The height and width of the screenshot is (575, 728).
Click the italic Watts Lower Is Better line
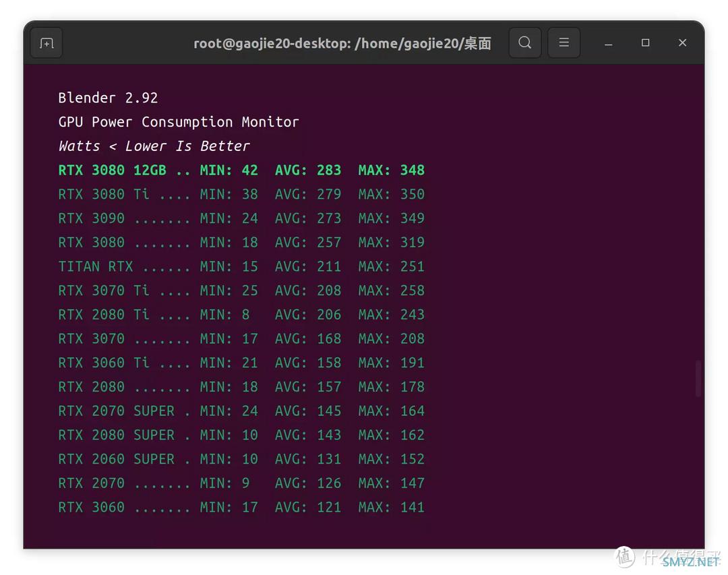pos(154,146)
